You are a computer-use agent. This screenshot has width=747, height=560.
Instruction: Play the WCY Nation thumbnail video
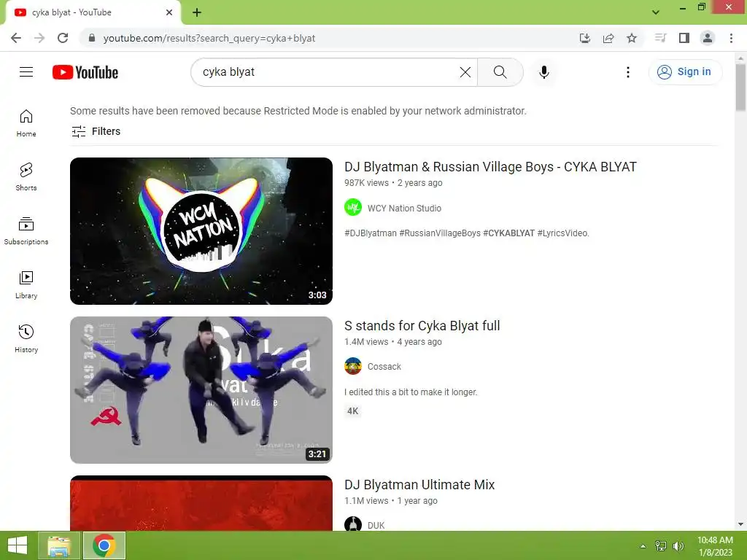(x=201, y=231)
